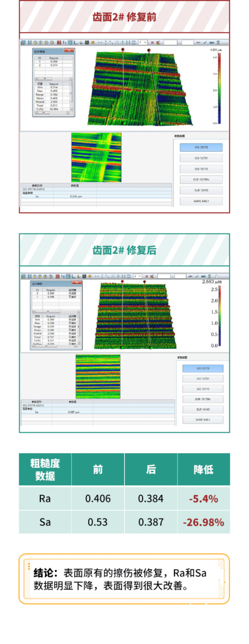The height and width of the screenshot is (644, 249).
Task: Click the left red profile marker on the 修复前 3D surface
Action: (x=123, y=49)
